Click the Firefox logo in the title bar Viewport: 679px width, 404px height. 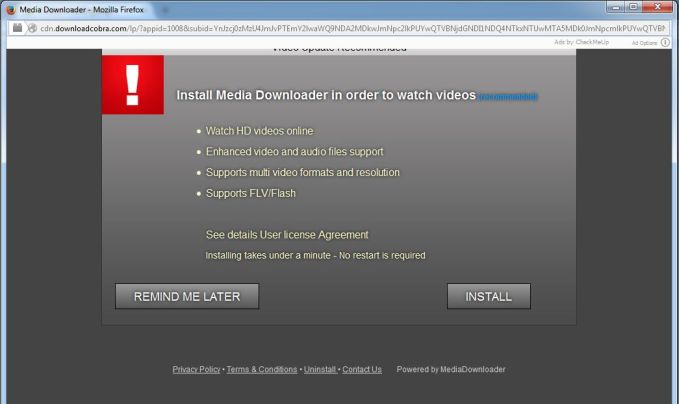(11, 10)
